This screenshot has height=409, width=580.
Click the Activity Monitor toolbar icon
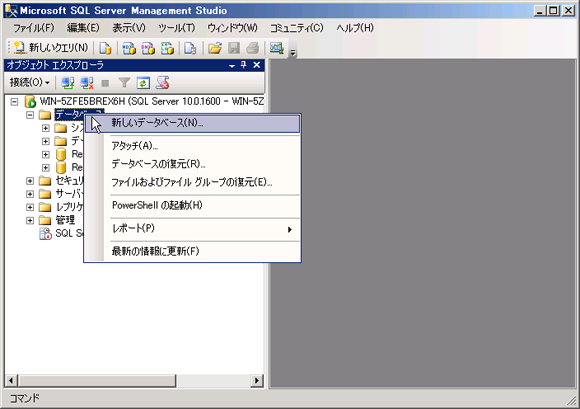(276, 48)
